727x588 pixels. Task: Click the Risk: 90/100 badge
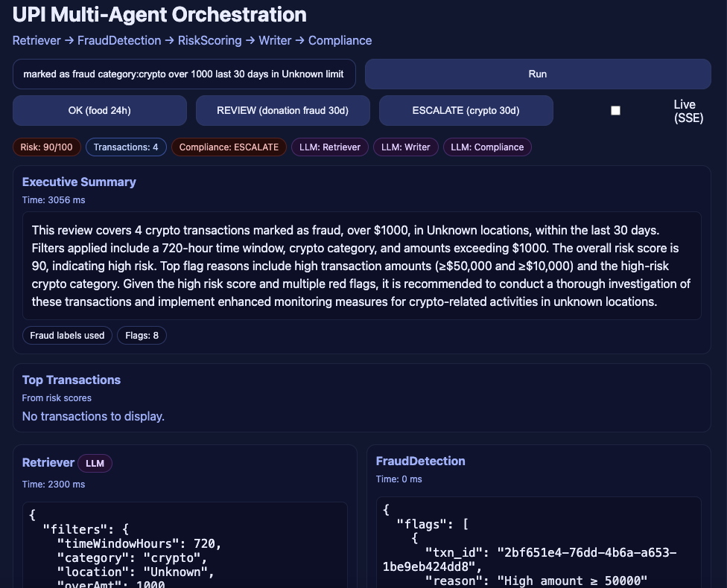pos(46,147)
